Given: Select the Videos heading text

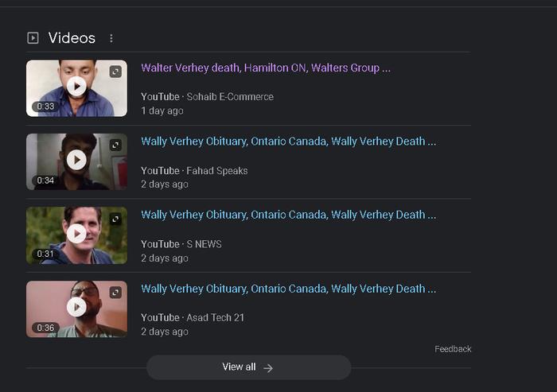Looking at the screenshot, I should point(72,38).
